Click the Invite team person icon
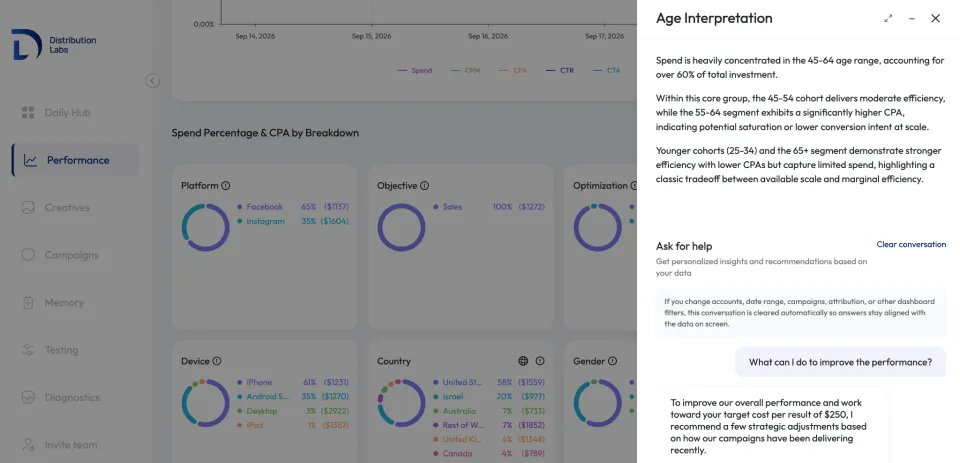This screenshot has height=463, width=960. 28,445
